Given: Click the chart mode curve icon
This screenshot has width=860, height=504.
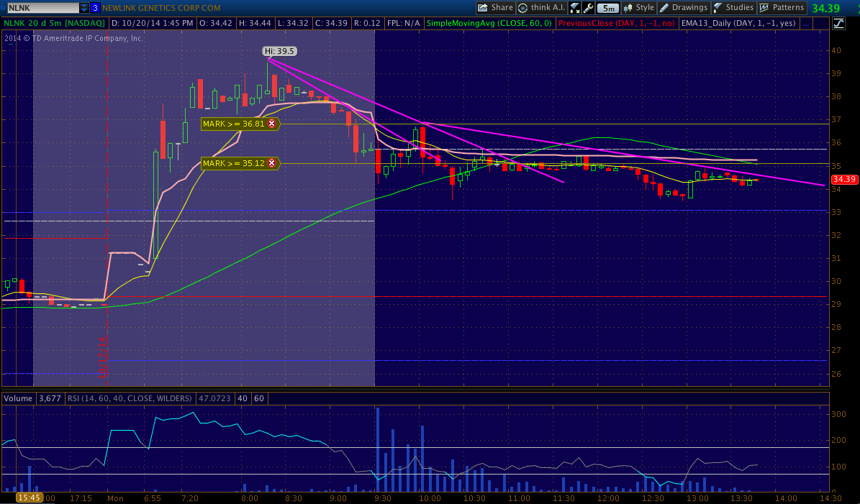Looking at the screenshot, I should [x=838, y=23].
